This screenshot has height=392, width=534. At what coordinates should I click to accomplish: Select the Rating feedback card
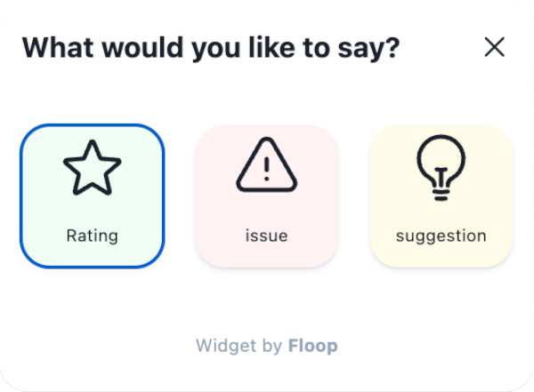[x=93, y=196]
